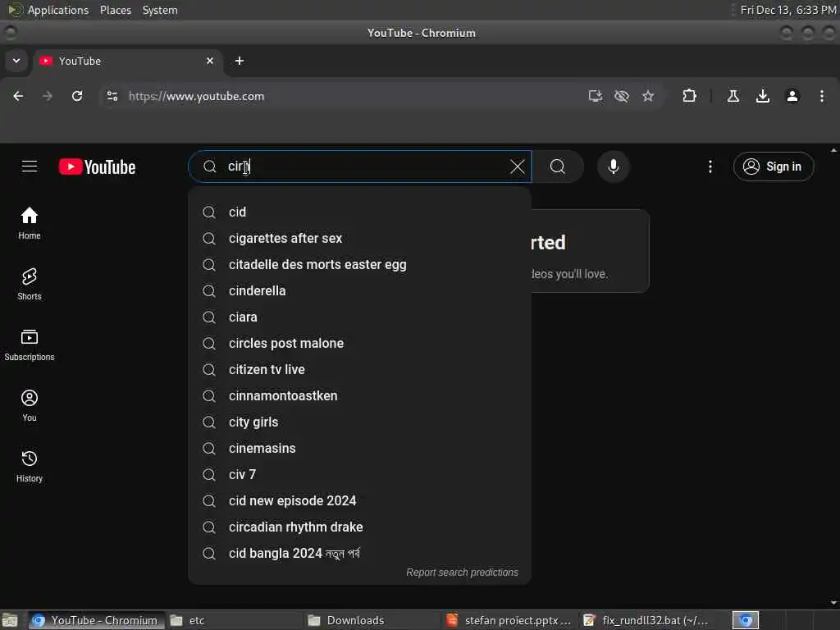Close the YouTube tab
The height and width of the screenshot is (630, 840).
coord(210,61)
